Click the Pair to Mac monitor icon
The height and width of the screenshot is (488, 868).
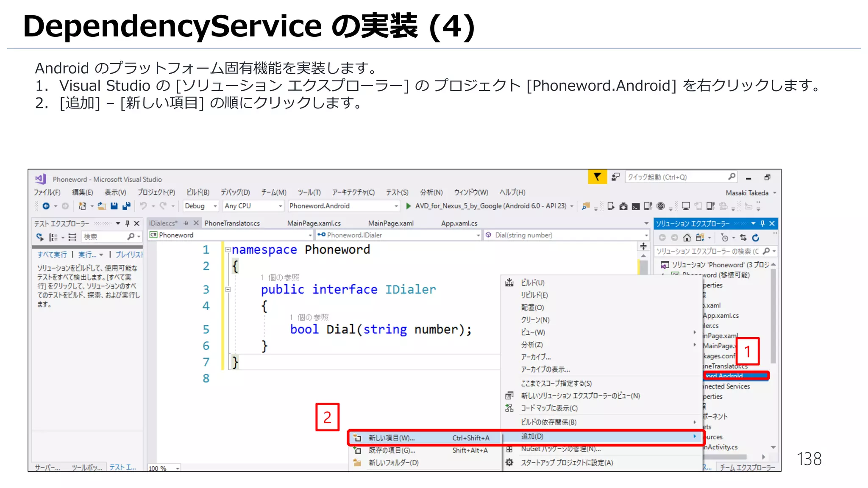(686, 206)
